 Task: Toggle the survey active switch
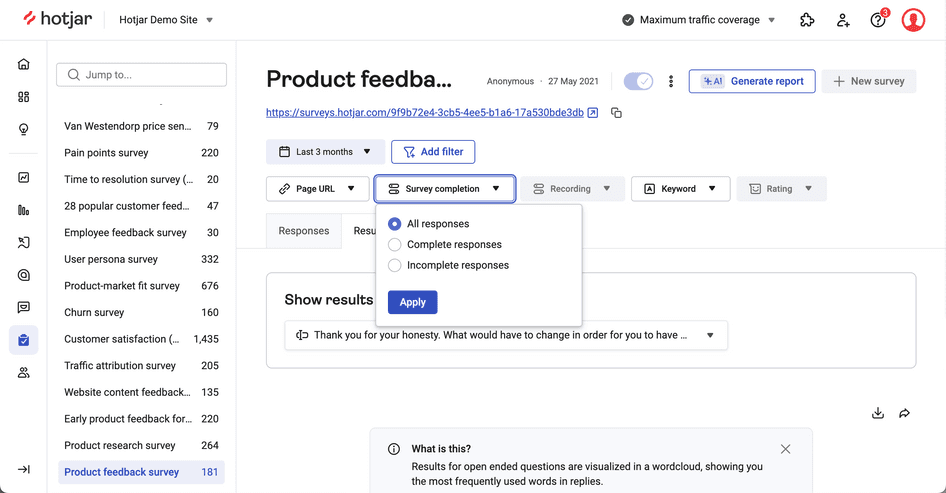[638, 81]
